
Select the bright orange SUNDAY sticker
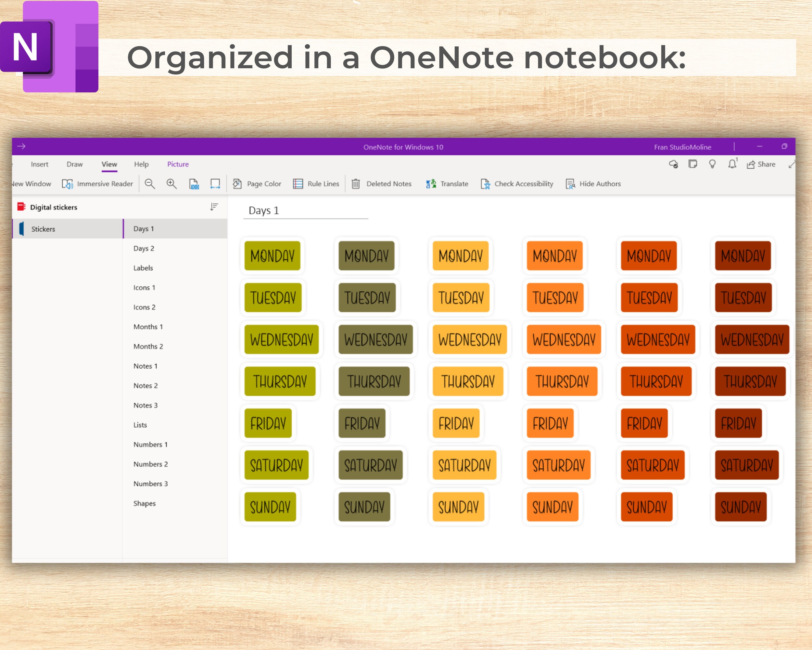coord(552,507)
